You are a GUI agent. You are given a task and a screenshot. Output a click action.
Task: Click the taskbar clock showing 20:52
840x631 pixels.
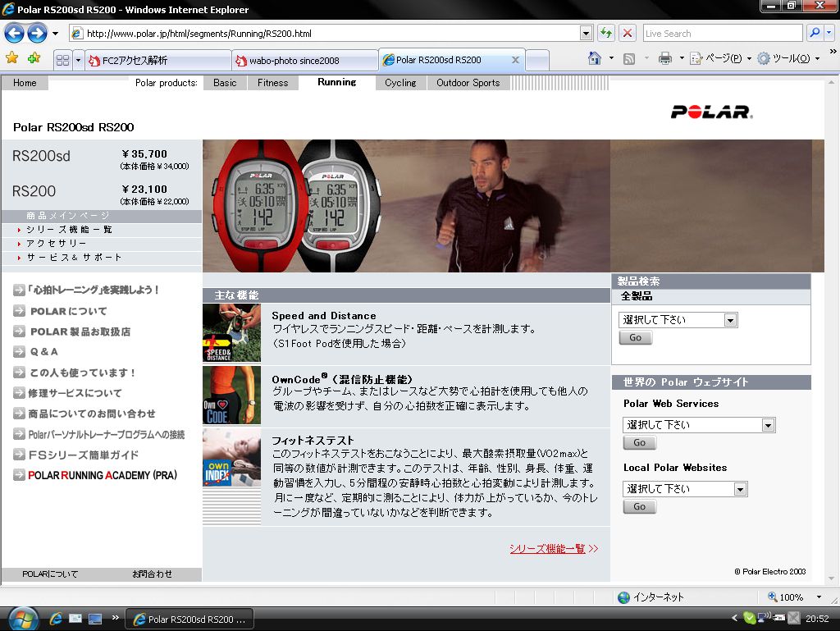(818, 619)
